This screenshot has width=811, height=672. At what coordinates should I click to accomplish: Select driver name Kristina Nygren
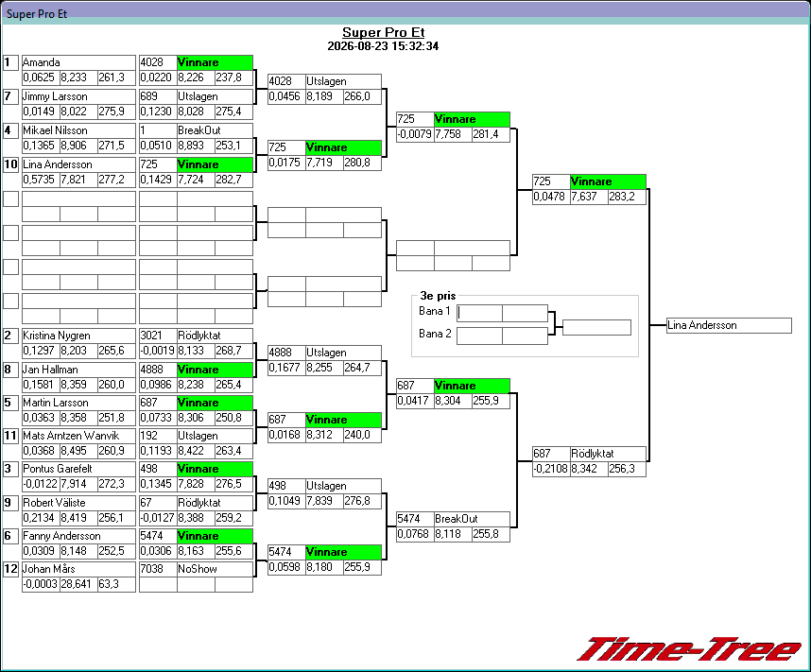coord(78,336)
